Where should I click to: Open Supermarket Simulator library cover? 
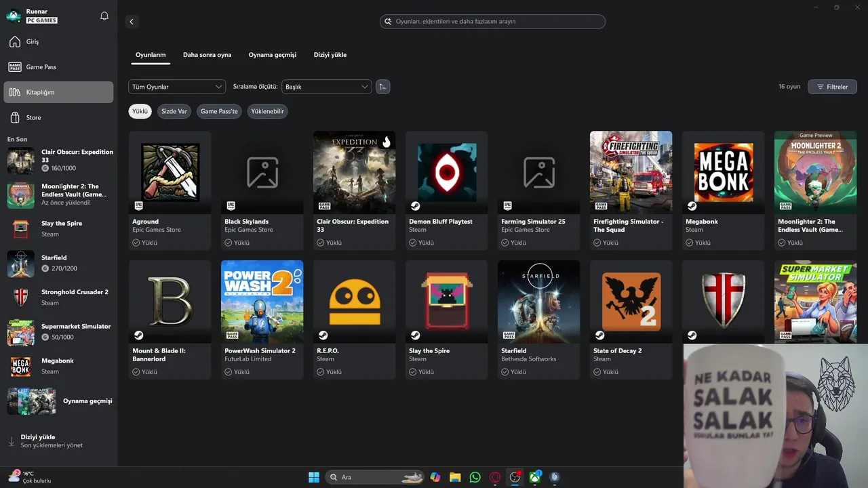[x=815, y=302]
